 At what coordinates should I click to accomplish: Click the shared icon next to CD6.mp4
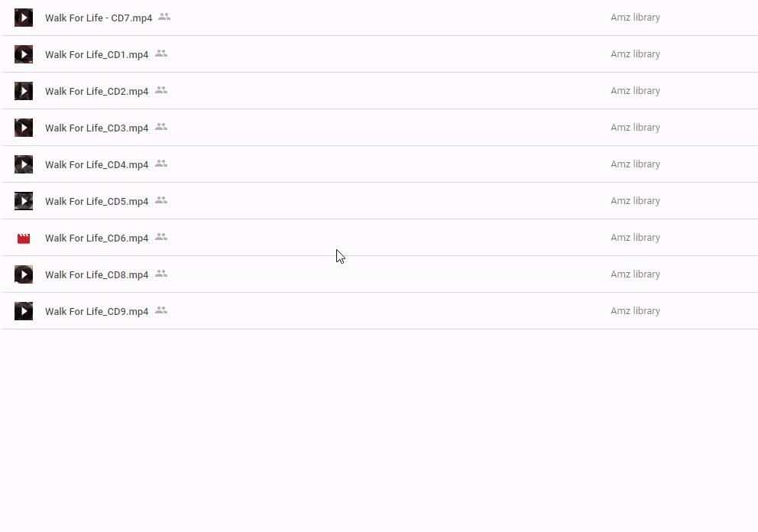(x=161, y=238)
